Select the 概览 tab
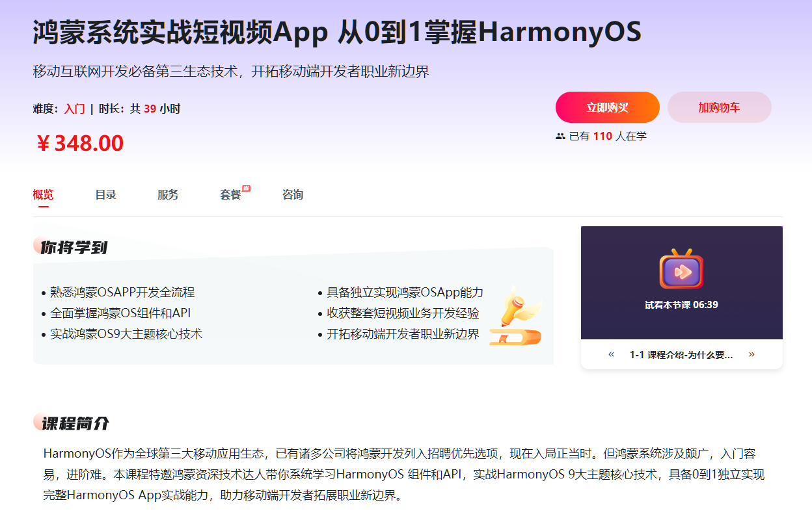Image resolution: width=812 pixels, height=522 pixels. coord(44,194)
